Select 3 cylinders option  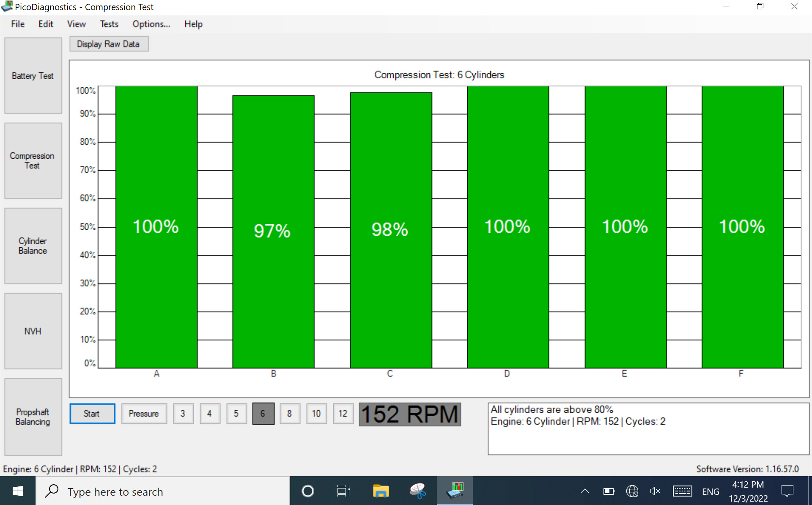coord(183,414)
